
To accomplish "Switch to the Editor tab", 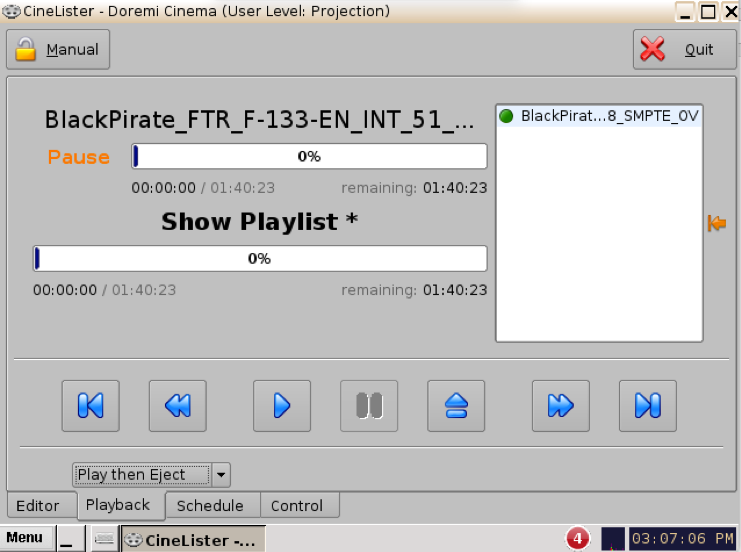I will point(38,505).
